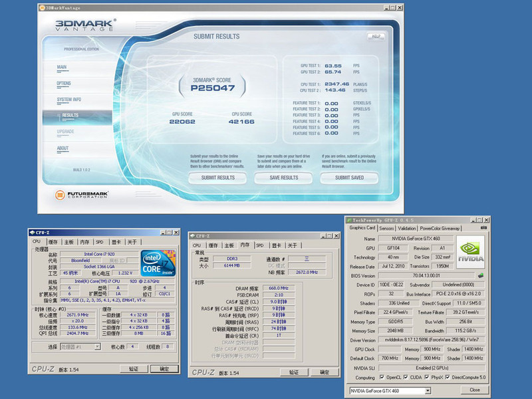
Task: Click the NVIDIA SLI field Enabled (2 GPUs)
Action: [432, 368]
